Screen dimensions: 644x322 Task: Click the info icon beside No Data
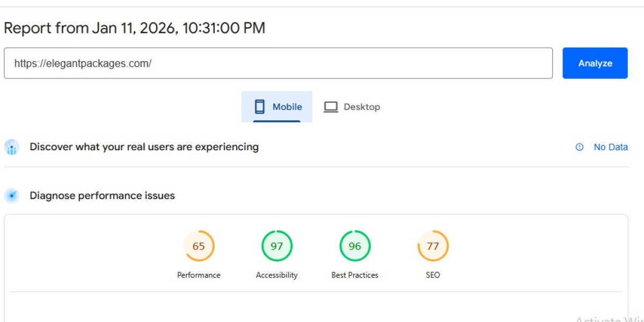click(579, 147)
